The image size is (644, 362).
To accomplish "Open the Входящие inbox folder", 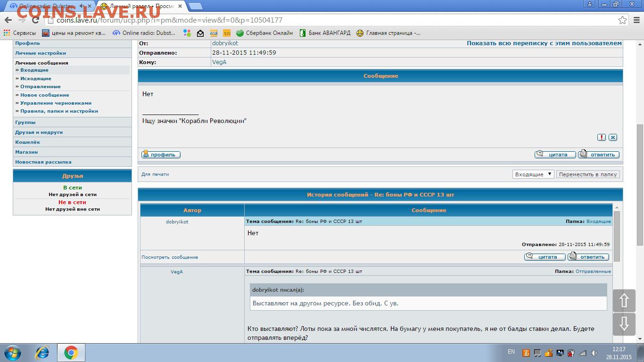I will [34, 70].
